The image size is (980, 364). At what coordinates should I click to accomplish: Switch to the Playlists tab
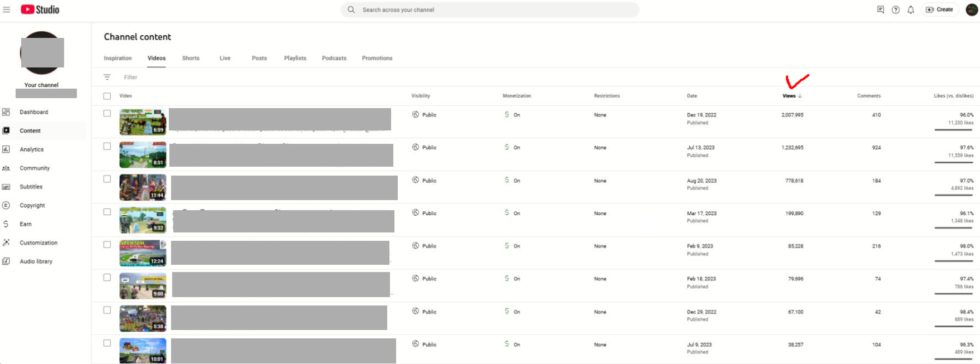[x=295, y=58]
